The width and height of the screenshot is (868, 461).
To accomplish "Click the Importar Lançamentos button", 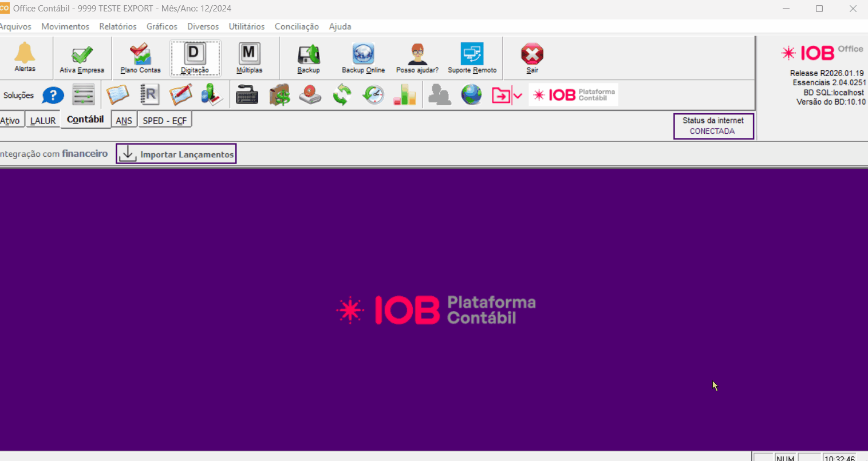I will [176, 154].
